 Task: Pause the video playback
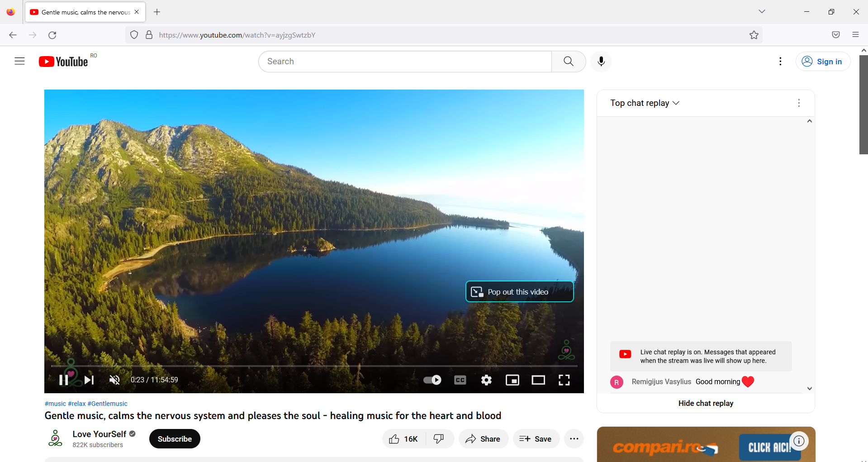63,380
